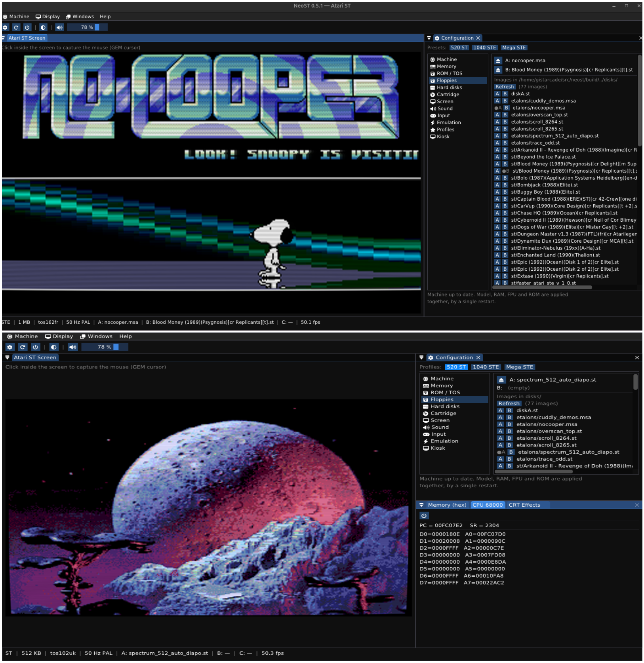This screenshot has width=644, height=663.
Task: Insert etalons/cuddly_demos.msa into drive B in upper window
Action: [x=505, y=101]
